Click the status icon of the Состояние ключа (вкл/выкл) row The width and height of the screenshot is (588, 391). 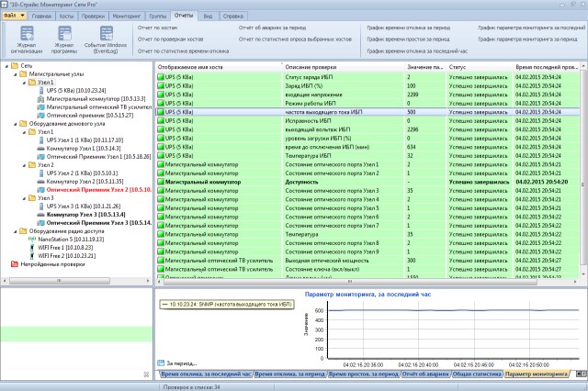161,269
